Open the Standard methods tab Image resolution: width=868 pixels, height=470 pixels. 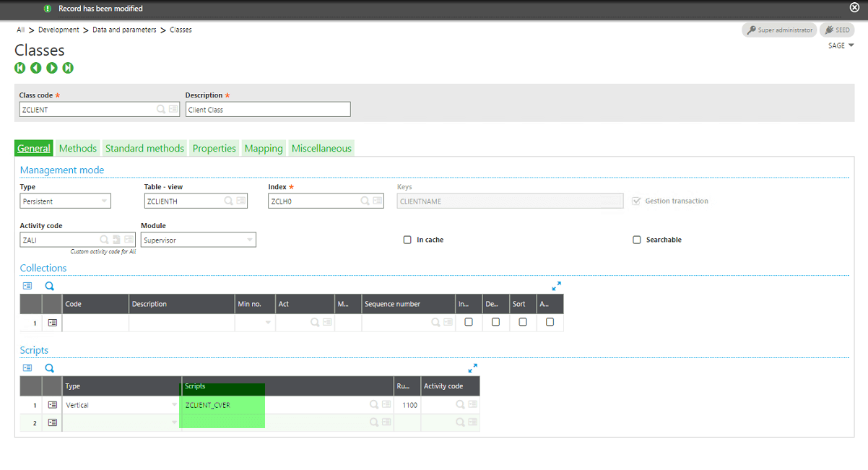(144, 148)
